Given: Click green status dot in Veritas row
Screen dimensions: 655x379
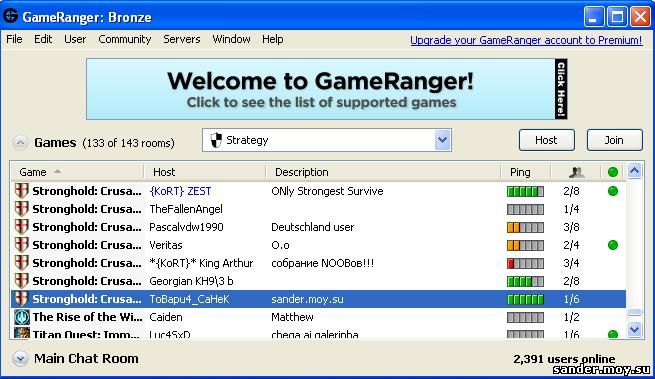Looking at the screenshot, I should coord(613,245).
